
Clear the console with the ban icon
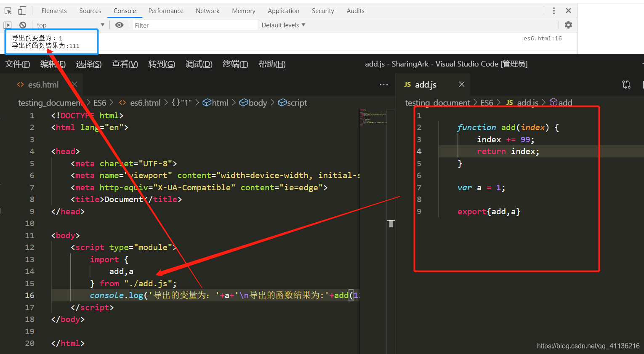point(23,25)
